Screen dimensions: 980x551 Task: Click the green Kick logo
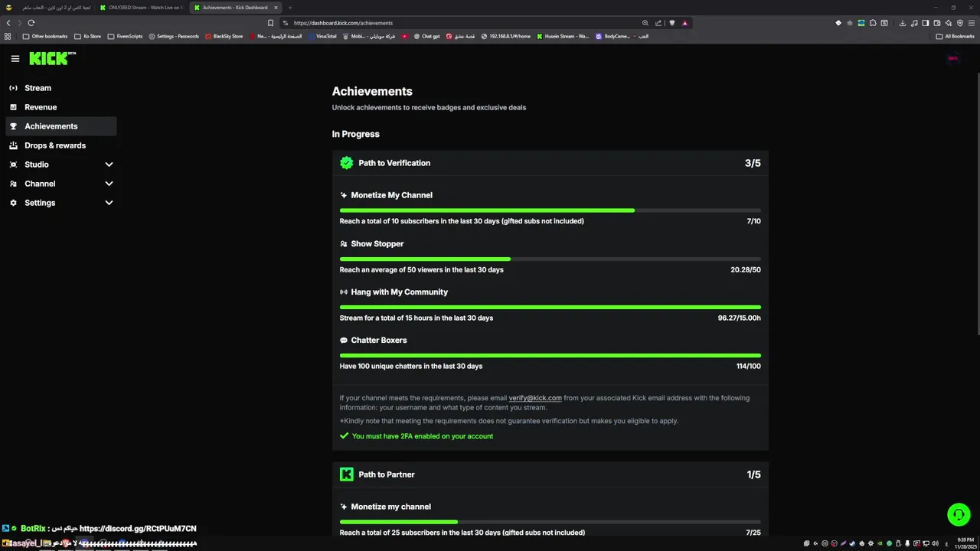click(51, 58)
